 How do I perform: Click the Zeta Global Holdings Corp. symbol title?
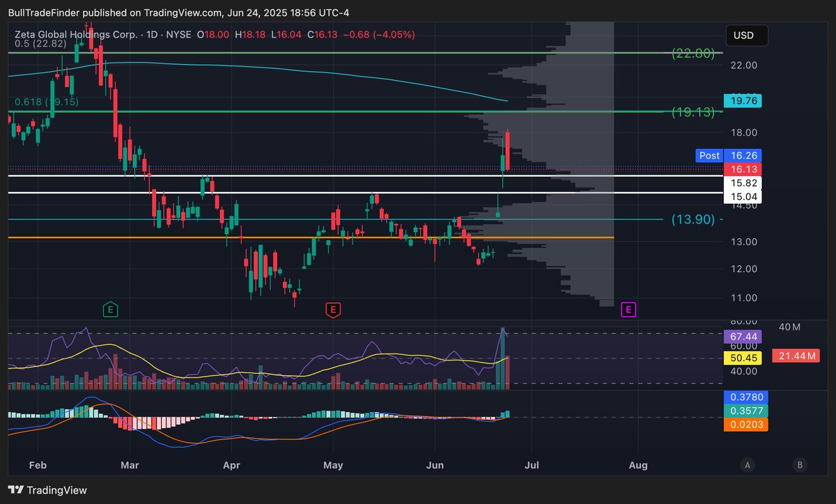77,34
